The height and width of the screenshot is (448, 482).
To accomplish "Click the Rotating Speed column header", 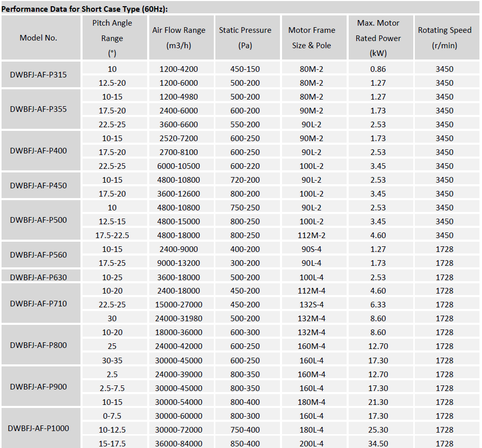I will coord(445,37).
